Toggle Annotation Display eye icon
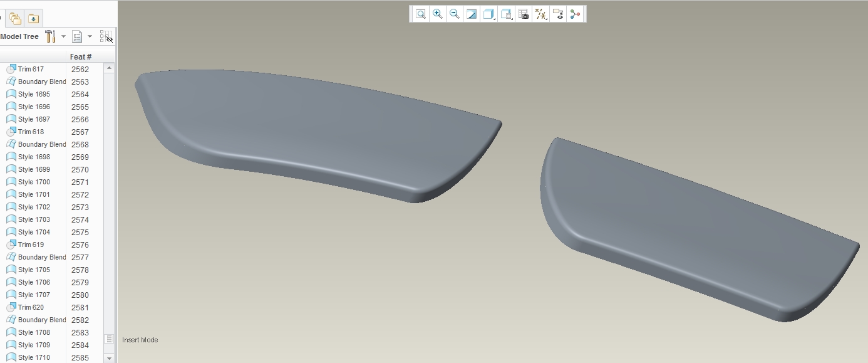Screen dimensions: 868x363 [558, 14]
